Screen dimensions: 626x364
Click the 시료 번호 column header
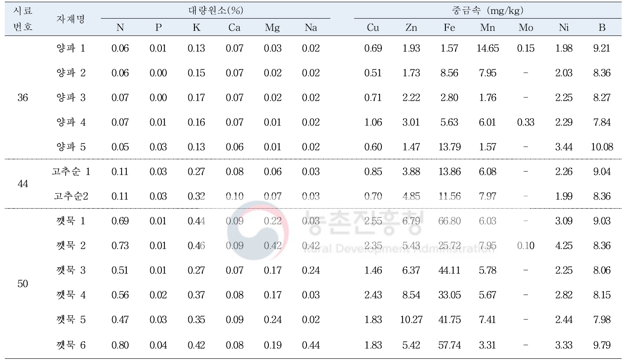[23, 19]
